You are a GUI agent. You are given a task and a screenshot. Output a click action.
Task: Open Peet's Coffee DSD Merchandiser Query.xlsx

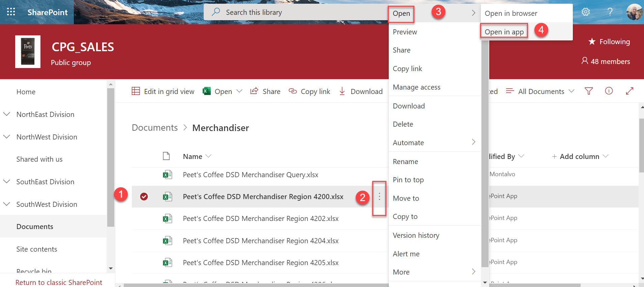click(x=251, y=174)
